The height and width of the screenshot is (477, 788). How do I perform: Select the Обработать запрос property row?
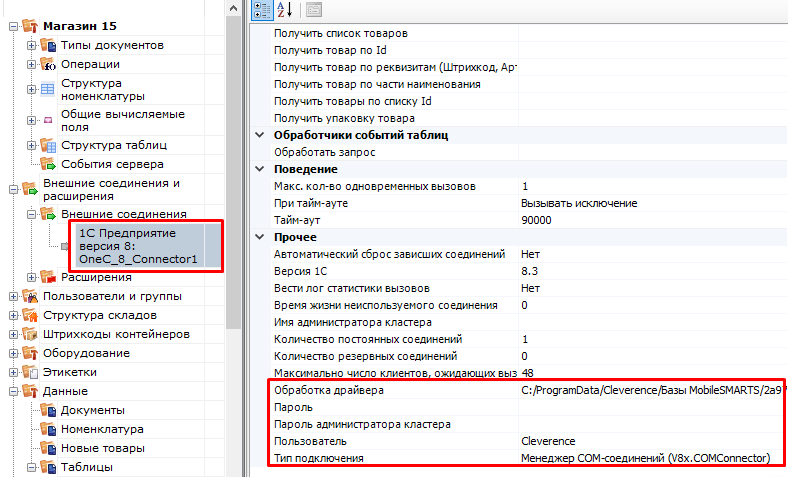[325, 152]
